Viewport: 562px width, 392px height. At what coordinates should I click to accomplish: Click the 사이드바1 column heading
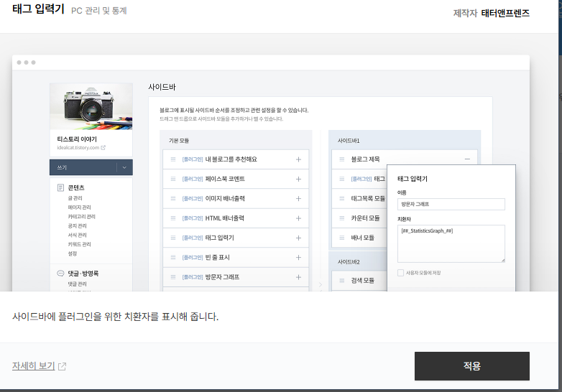click(x=349, y=141)
